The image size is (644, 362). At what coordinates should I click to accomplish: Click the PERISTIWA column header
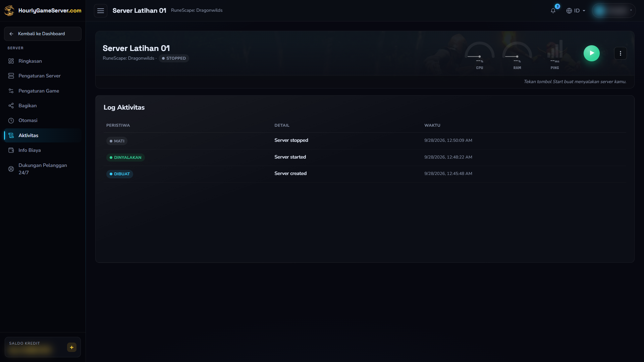point(118,125)
